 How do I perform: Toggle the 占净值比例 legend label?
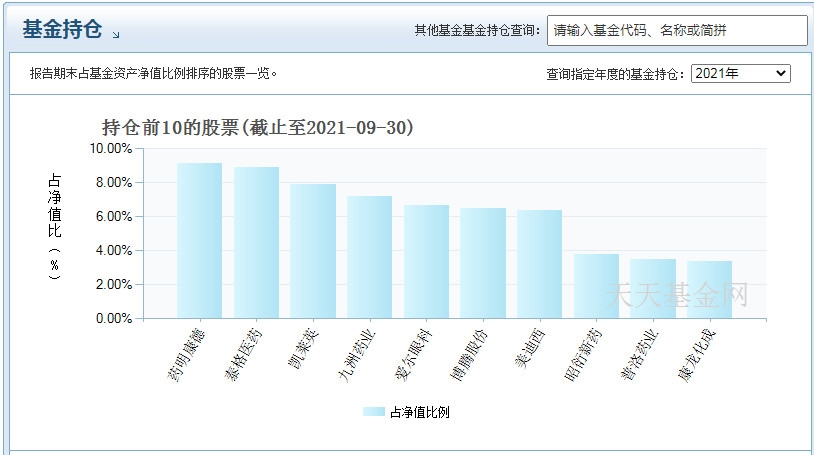(x=419, y=412)
